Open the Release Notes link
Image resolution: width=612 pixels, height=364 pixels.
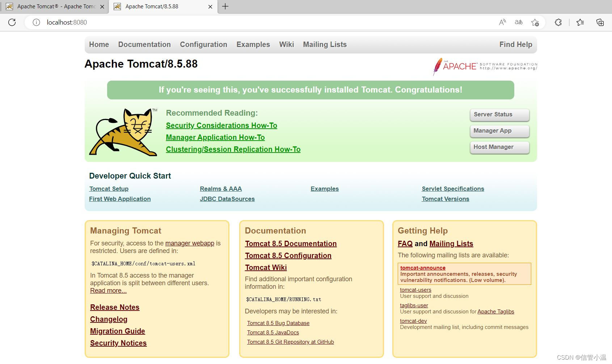[115, 307]
